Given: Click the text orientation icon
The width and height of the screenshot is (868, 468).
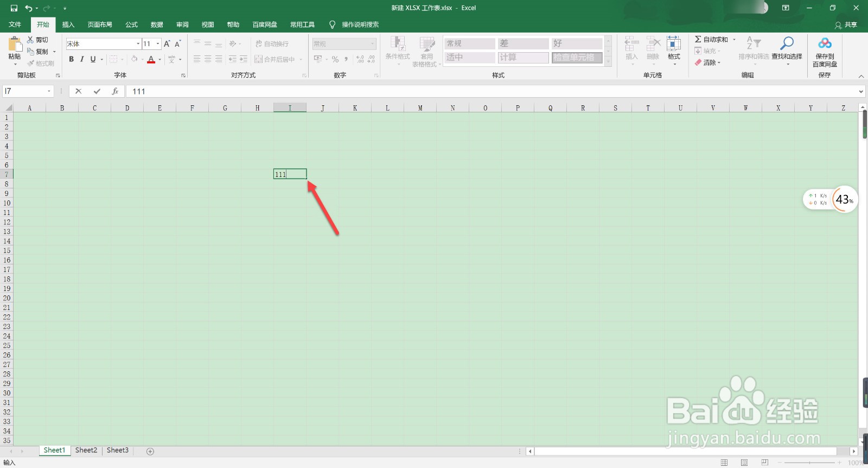Looking at the screenshot, I should (x=233, y=43).
